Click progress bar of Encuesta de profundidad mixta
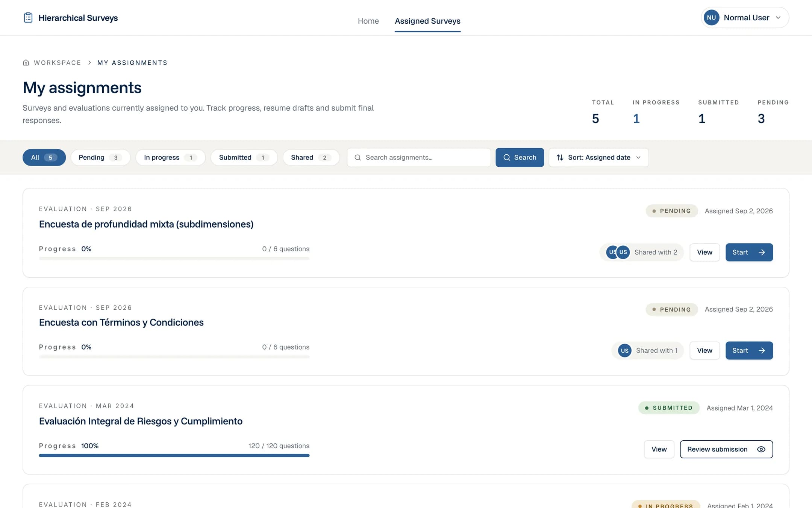Image resolution: width=812 pixels, height=508 pixels. [x=174, y=259]
